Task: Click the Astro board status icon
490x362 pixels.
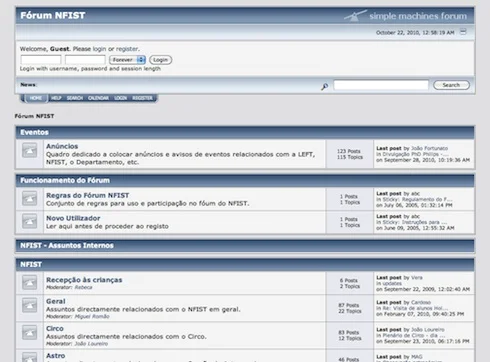Action: point(30,357)
